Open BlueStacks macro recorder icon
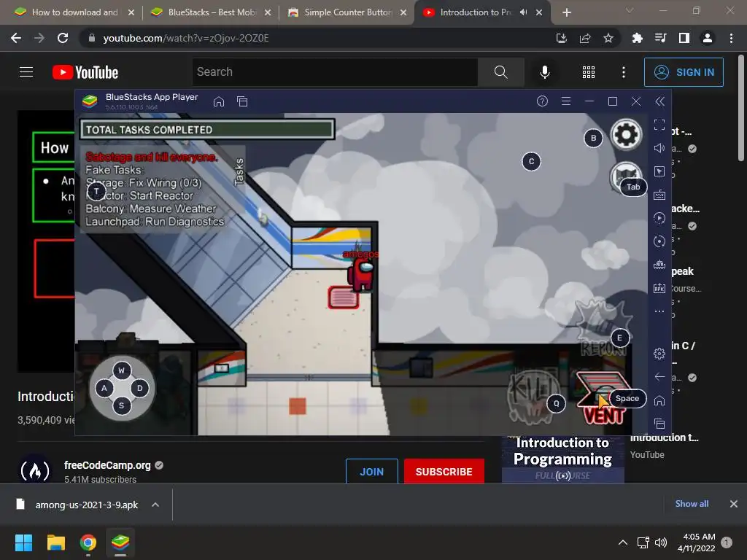 click(x=659, y=218)
